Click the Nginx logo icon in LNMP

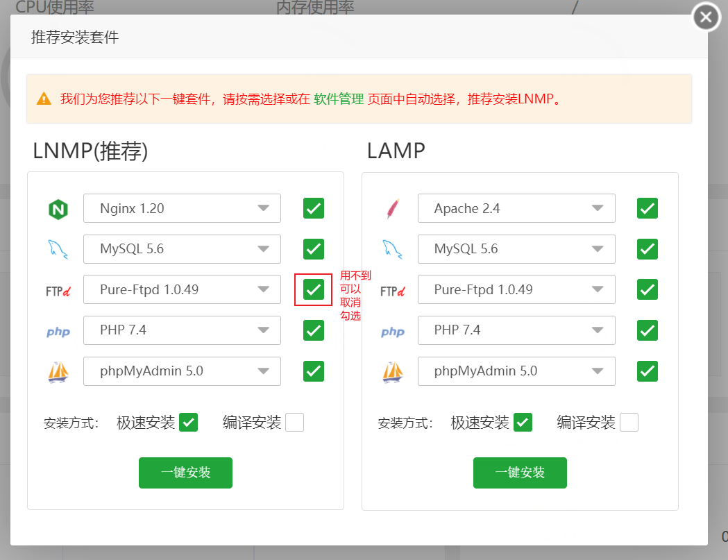click(x=58, y=209)
